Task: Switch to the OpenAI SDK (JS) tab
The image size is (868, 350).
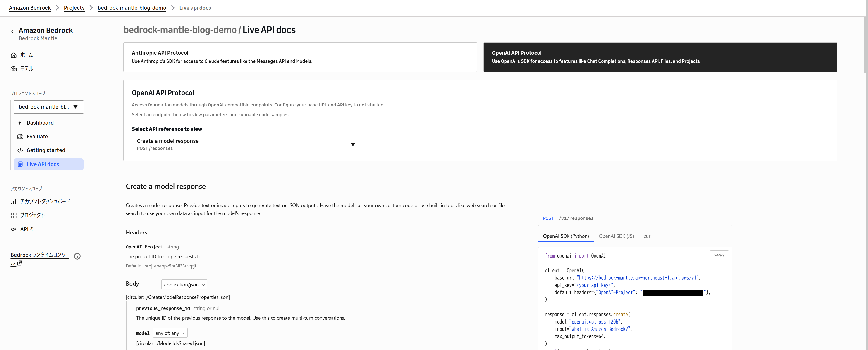Action: [616, 236]
